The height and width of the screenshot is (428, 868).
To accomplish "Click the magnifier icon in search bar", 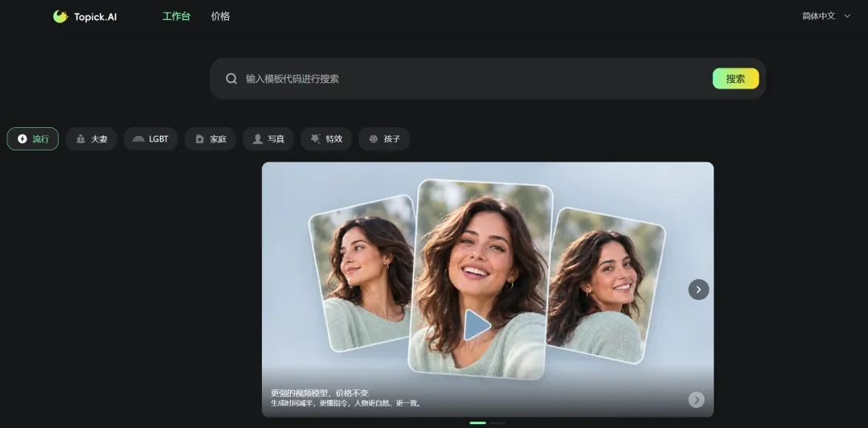I will point(231,79).
